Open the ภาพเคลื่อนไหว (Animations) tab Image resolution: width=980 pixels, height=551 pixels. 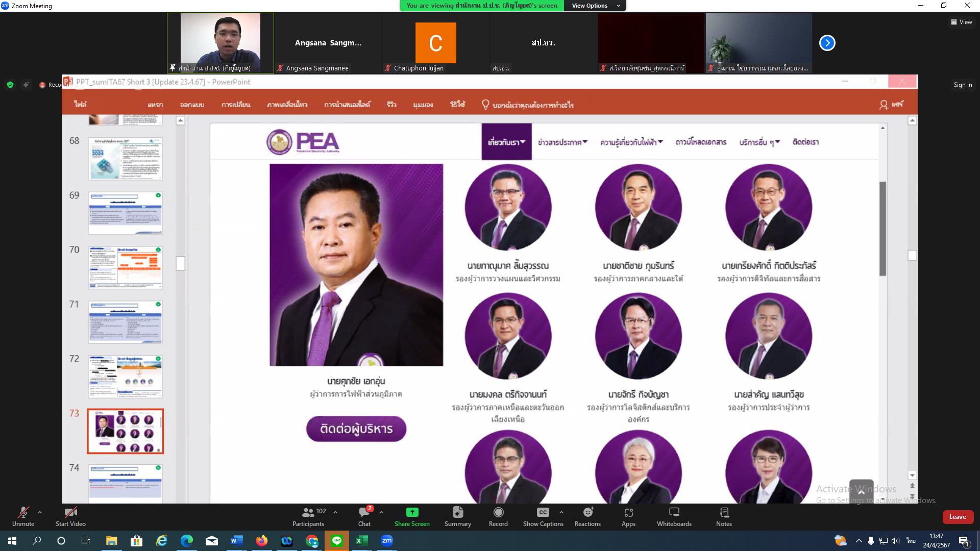287,105
